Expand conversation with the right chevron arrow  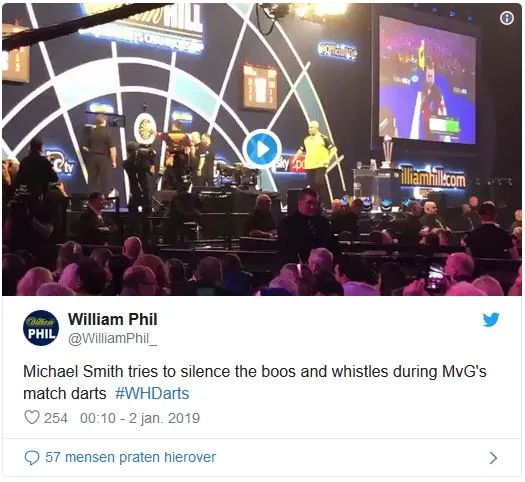coord(493,458)
